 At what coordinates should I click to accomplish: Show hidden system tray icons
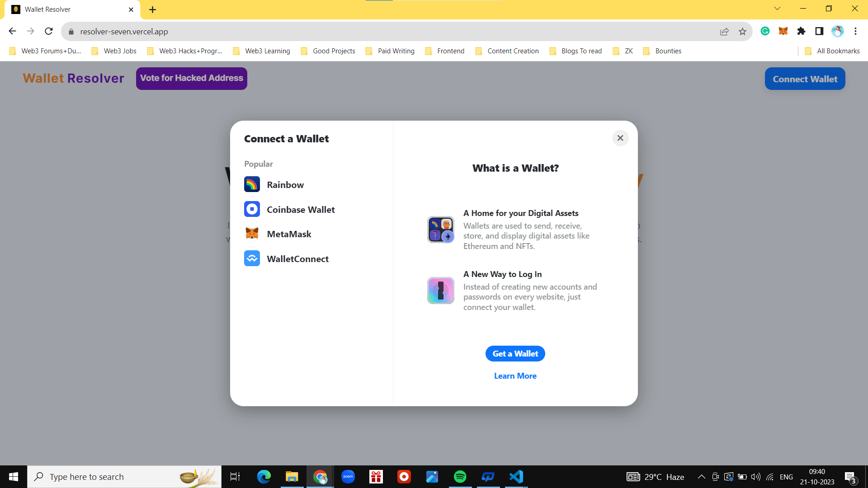pos(701,476)
